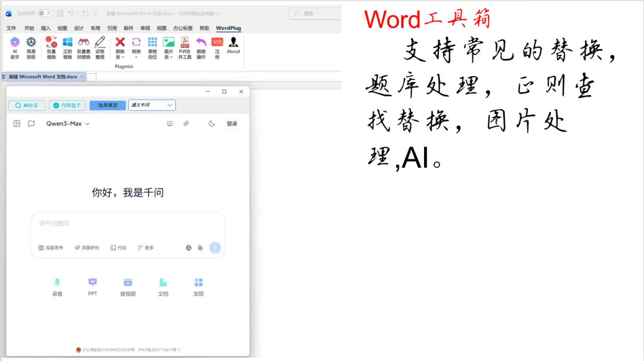
Task: Open the customize quick access toolbar arrow
Action: (95, 14)
